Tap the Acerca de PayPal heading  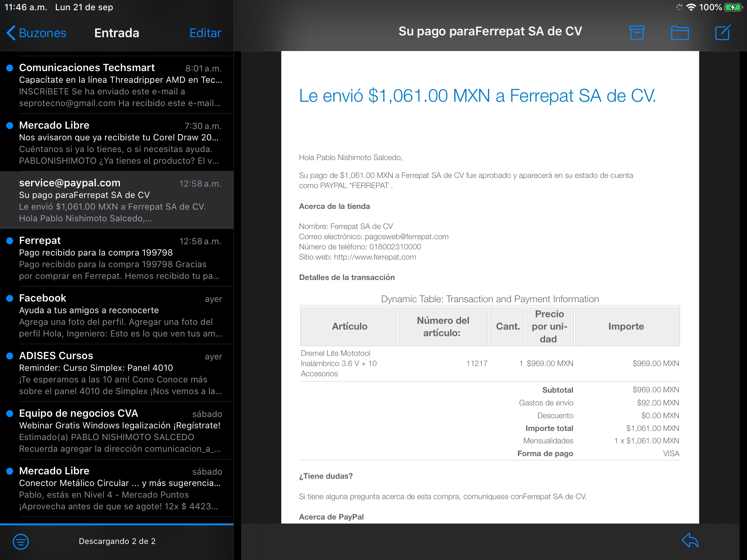(331, 517)
